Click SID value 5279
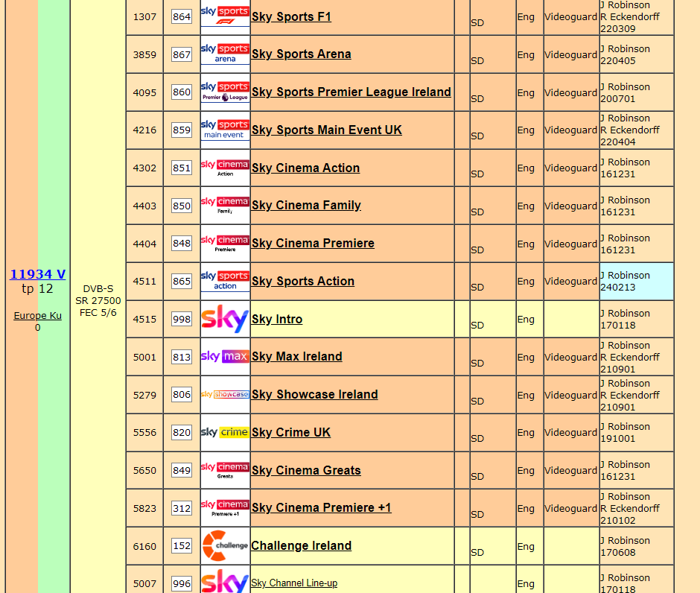 (x=144, y=395)
